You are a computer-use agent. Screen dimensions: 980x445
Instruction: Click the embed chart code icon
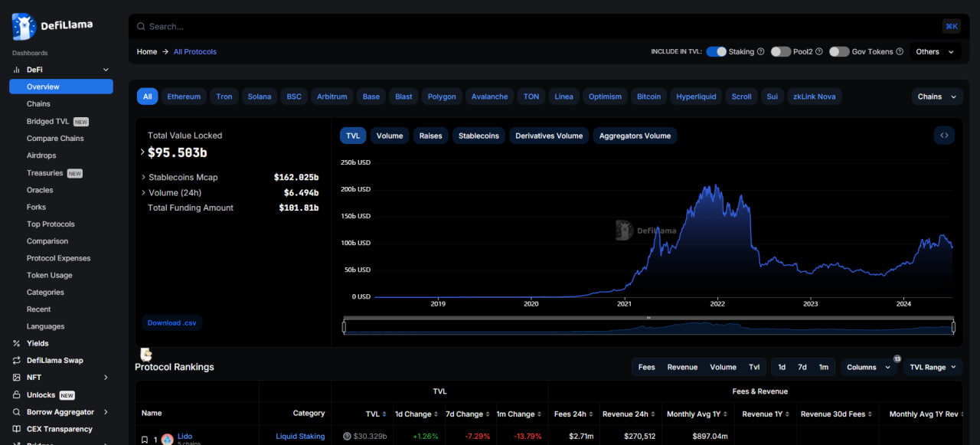click(944, 136)
